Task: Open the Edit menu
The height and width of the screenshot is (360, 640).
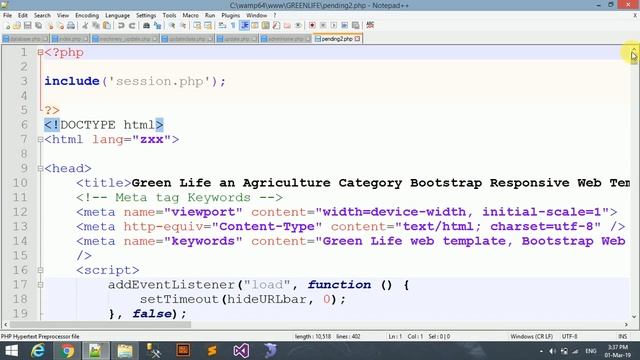Action: pos(23,15)
